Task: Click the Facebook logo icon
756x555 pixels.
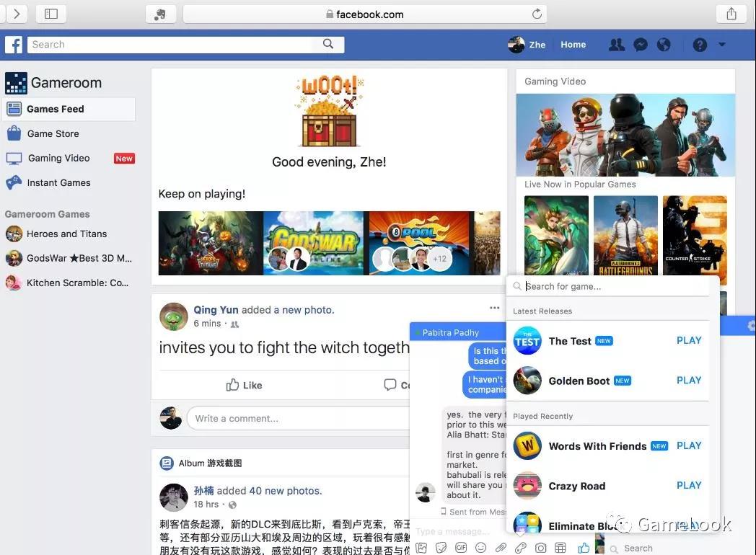Action: [14, 45]
